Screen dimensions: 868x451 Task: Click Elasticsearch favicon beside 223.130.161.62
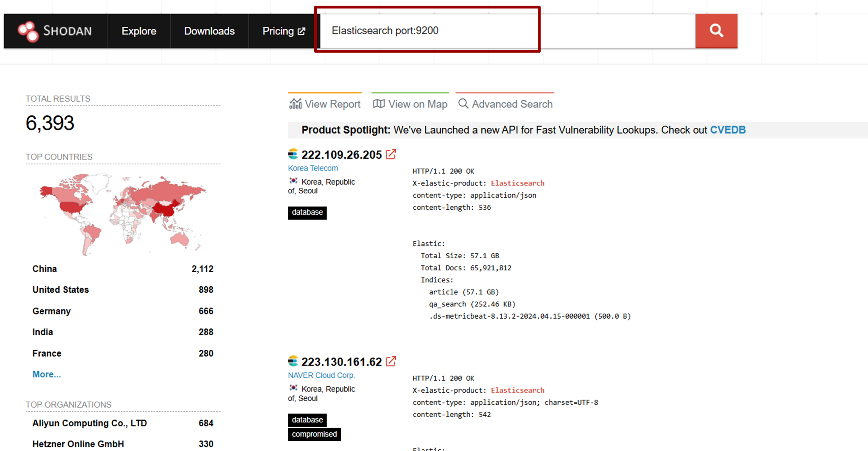(293, 361)
